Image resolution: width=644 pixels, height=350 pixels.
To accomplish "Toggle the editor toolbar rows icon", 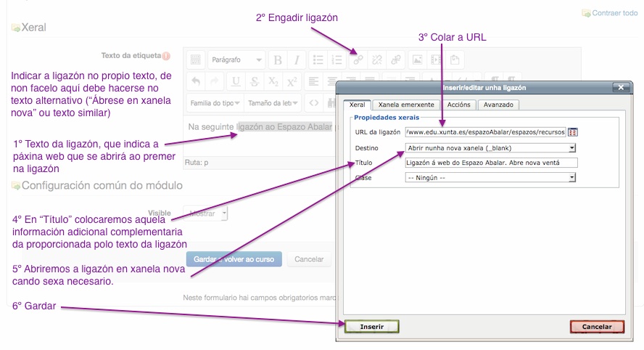I will point(196,60).
